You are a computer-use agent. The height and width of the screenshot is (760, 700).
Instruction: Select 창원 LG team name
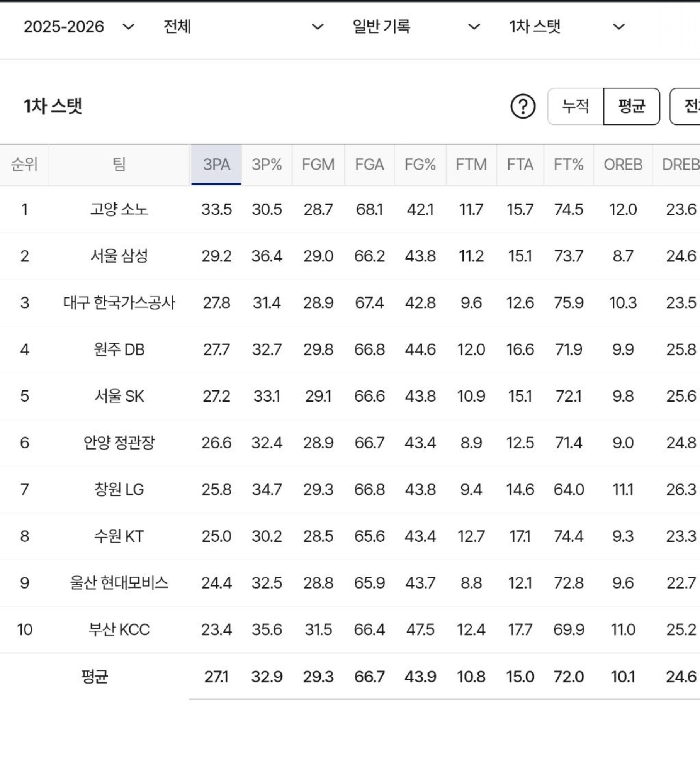[119, 490]
